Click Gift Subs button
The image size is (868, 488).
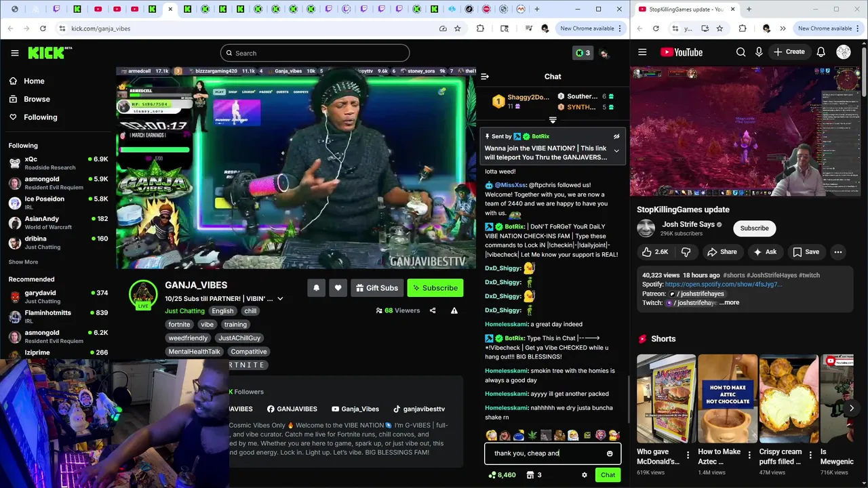(x=377, y=288)
